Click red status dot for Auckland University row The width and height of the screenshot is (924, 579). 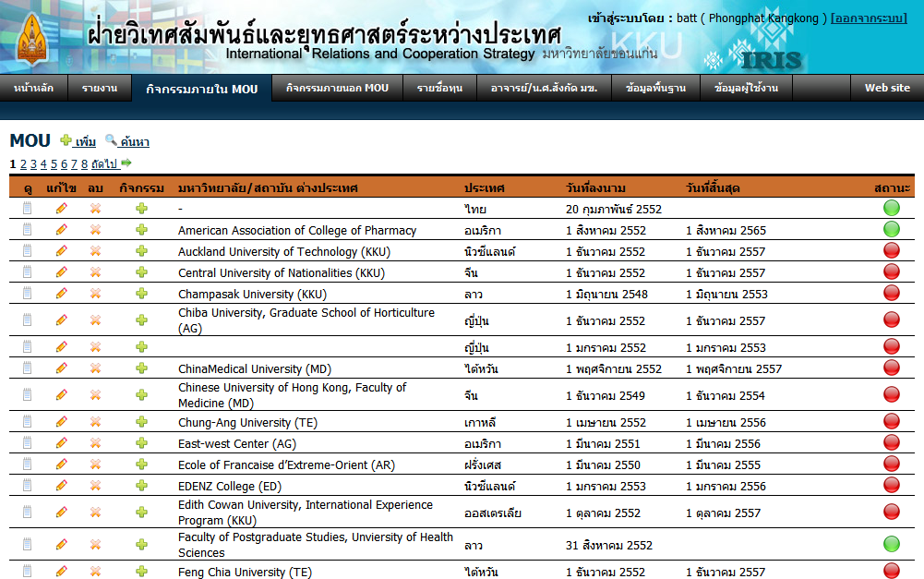[x=892, y=250]
